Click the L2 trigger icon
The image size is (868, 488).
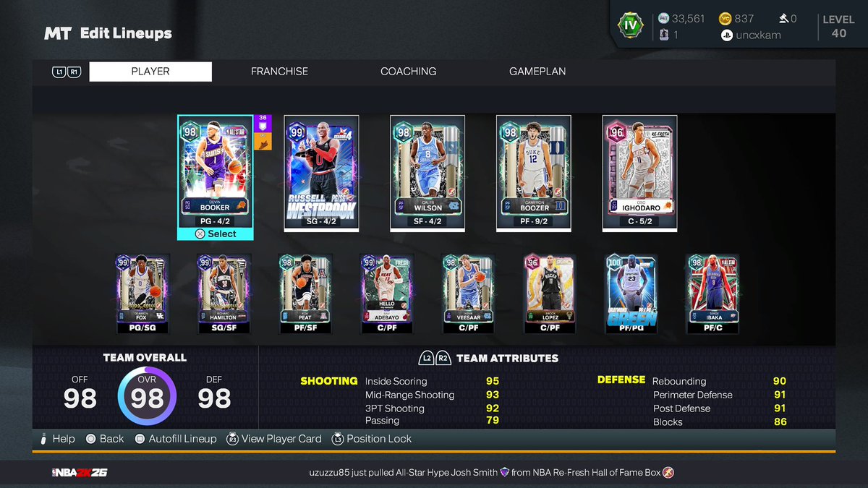pyautogui.click(x=427, y=358)
